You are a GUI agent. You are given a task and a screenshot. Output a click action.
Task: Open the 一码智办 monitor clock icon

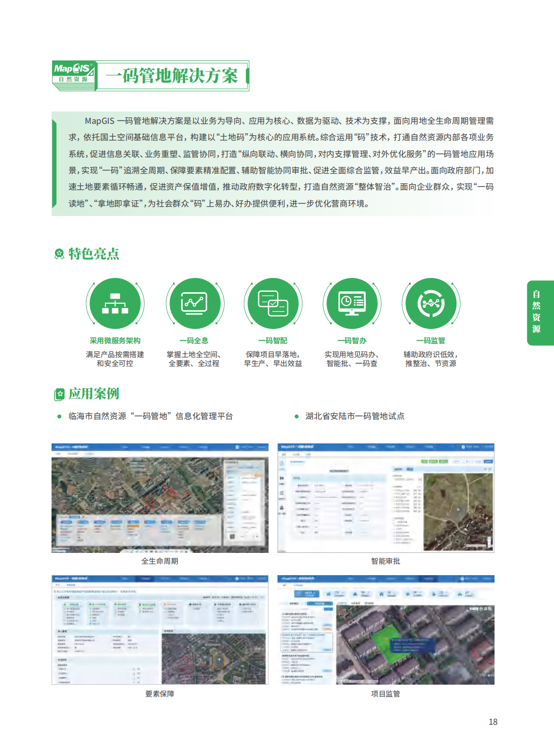click(352, 303)
